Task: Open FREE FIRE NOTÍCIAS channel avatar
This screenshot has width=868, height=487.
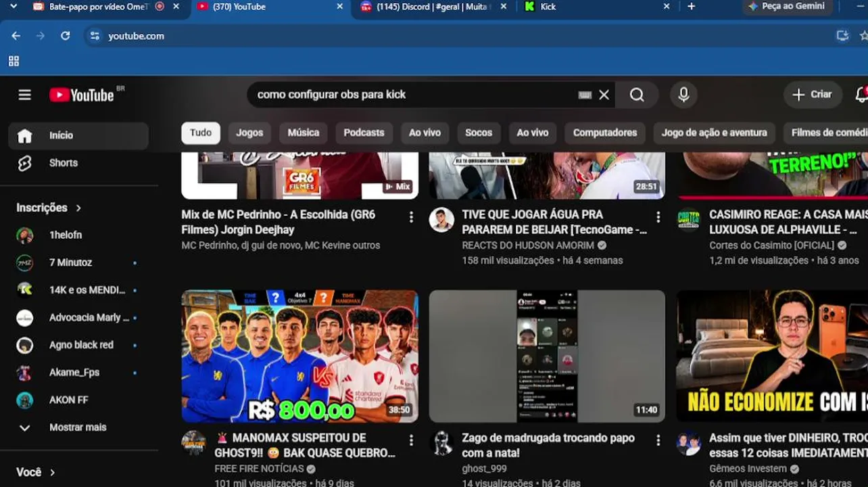Action: tap(194, 443)
